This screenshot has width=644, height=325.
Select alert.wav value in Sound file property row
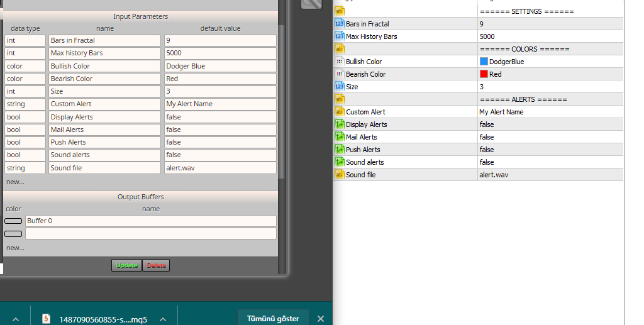(x=550, y=175)
